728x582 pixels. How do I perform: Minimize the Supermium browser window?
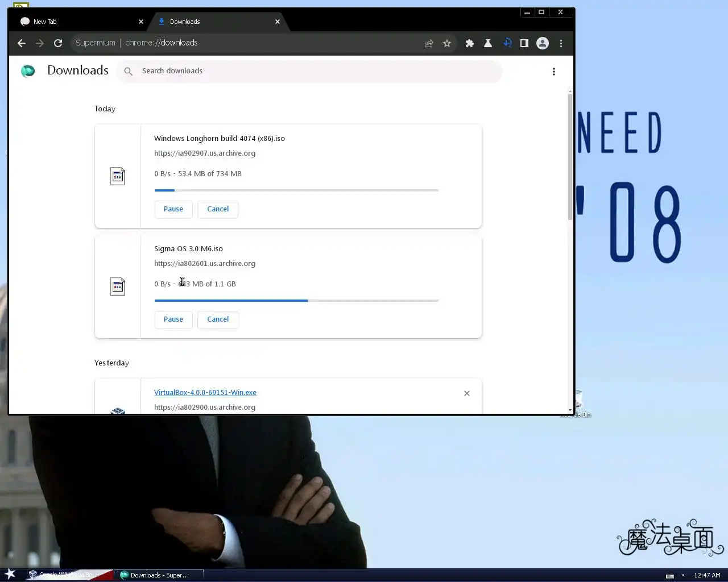tap(527, 12)
